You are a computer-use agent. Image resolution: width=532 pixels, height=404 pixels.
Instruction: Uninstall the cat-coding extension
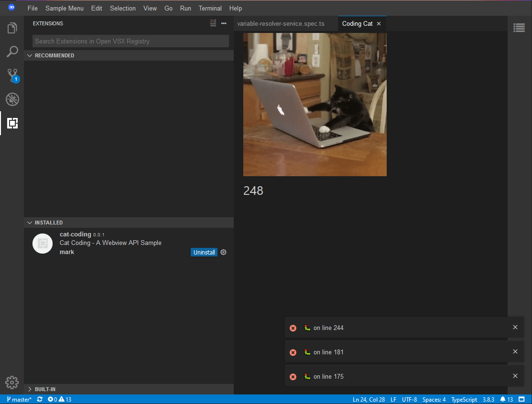pyautogui.click(x=204, y=252)
